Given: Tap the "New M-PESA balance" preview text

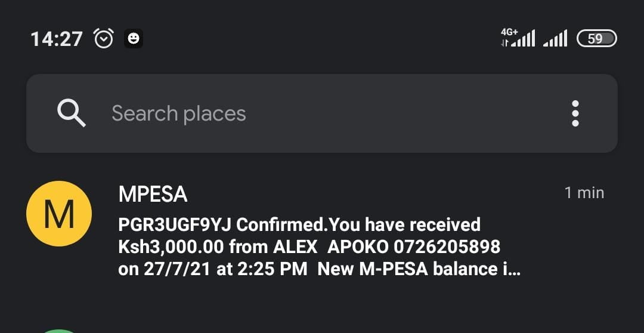Looking at the screenshot, I should pyautogui.click(x=411, y=269).
